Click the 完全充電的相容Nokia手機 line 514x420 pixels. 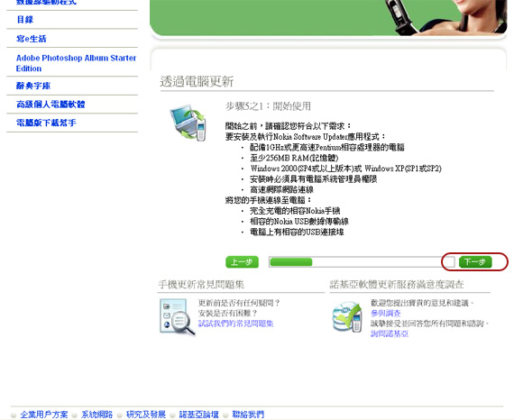[295, 211]
